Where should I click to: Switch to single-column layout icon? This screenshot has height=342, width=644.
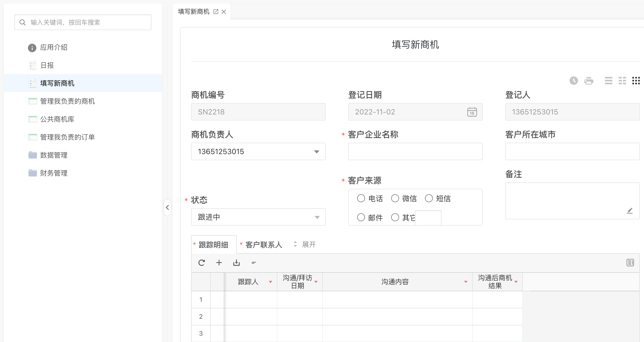pos(608,81)
